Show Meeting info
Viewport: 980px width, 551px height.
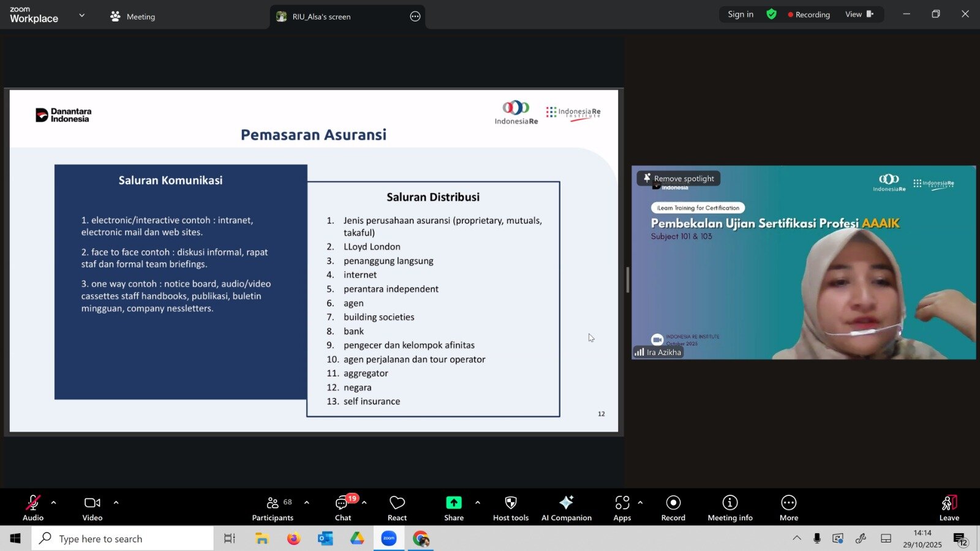click(x=729, y=508)
